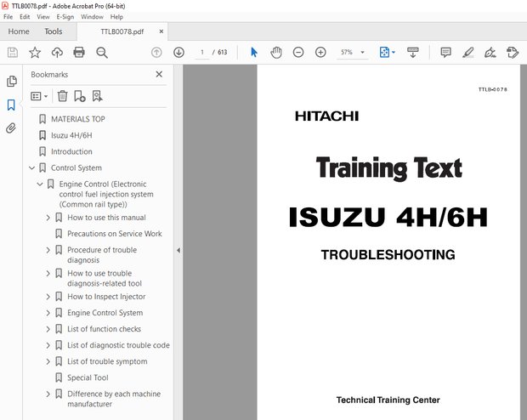Zoom out with the minus icon
The image size is (527, 420).
coord(298,53)
